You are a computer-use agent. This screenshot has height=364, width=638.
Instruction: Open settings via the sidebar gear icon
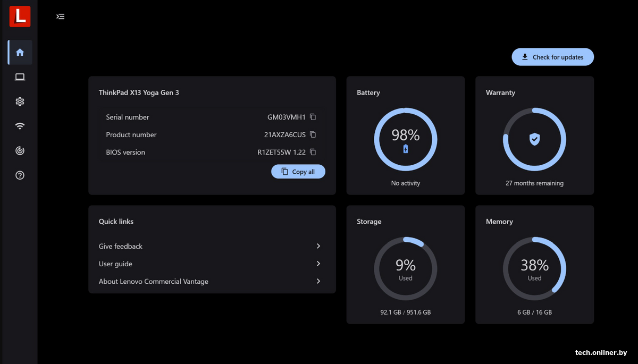[x=20, y=101]
